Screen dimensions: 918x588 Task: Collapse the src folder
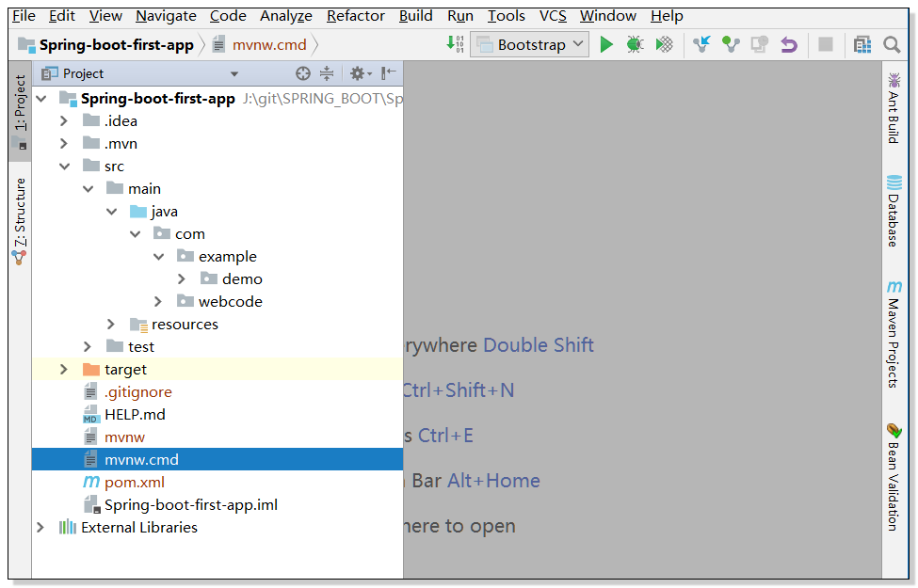[64, 166]
